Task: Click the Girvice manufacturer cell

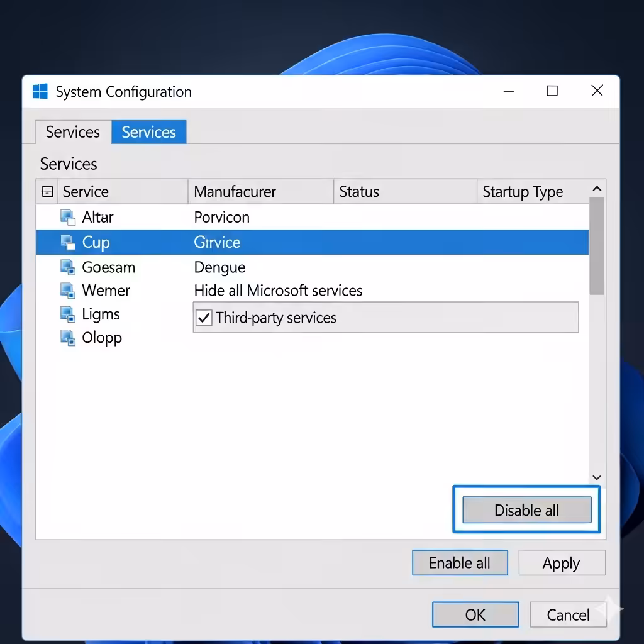Action: pyautogui.click(x=217, y=242)
